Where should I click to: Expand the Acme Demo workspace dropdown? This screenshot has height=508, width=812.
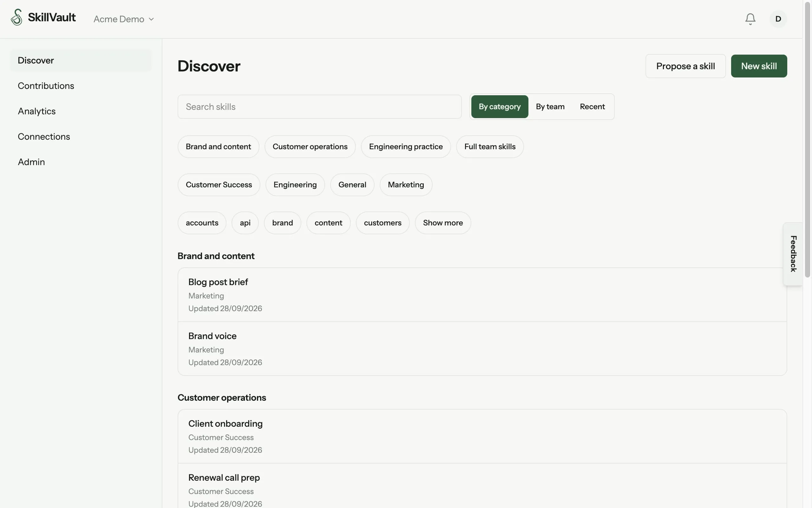123,19
